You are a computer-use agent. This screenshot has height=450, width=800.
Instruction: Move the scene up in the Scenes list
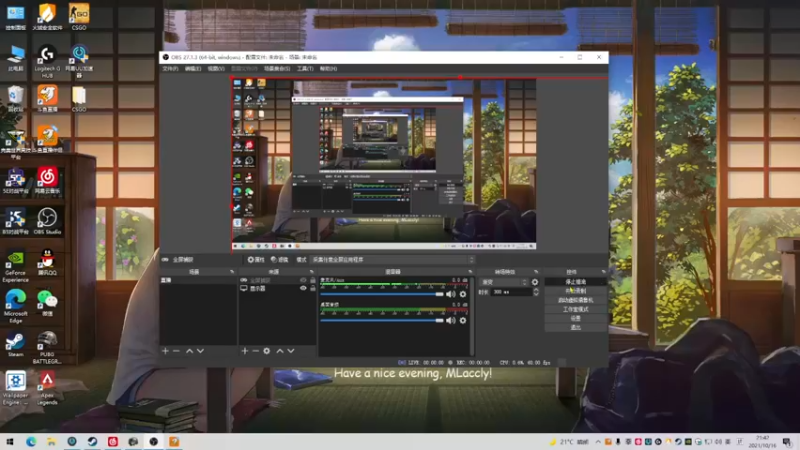click(189, 351)
